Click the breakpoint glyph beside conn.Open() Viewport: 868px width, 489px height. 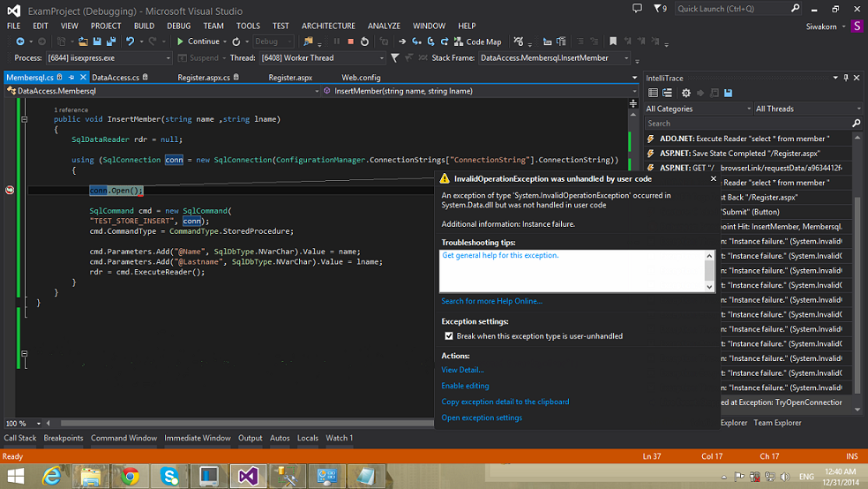[x=10, y=190]
